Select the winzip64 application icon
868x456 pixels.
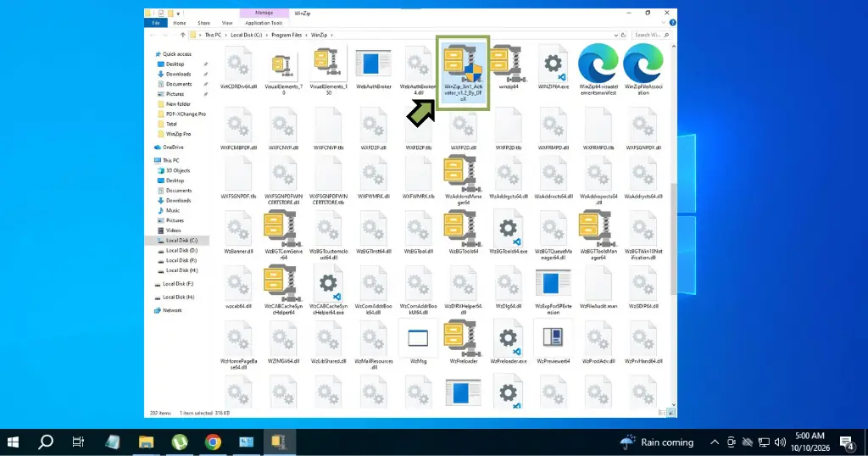(509, 64)
